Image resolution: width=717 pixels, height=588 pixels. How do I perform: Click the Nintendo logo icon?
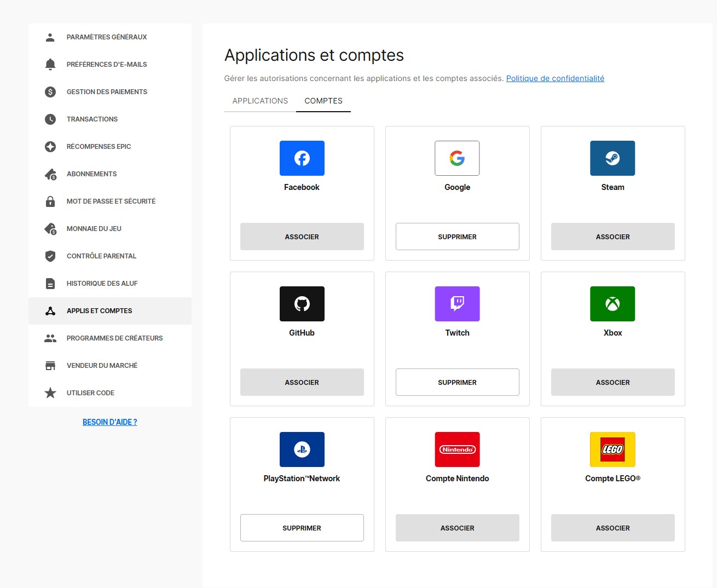(x=457, y=449)
